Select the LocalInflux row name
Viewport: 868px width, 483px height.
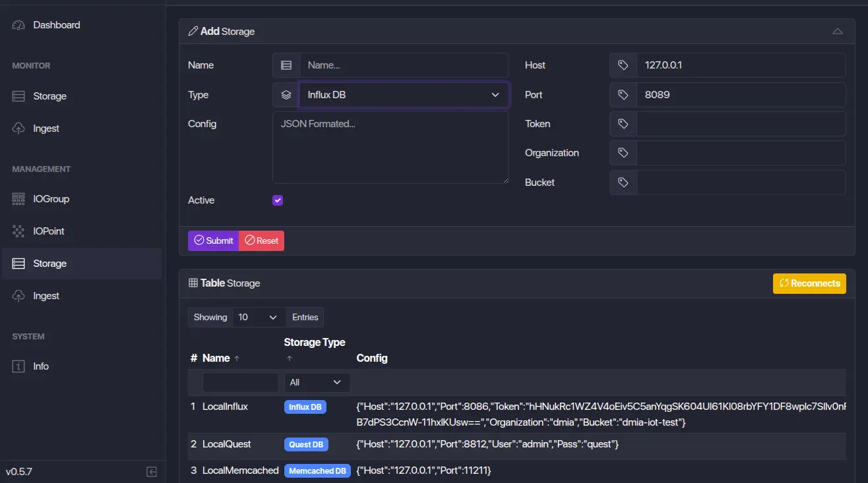(225, 407)
